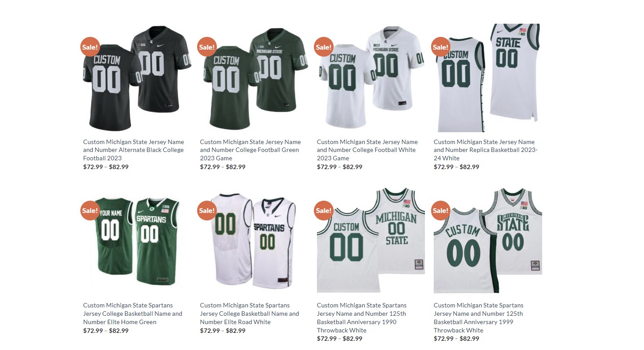Viewport: 644px width, 350px height.
Task: Click the Sale badge on the Elite Road White jersey
Action: 207,210
